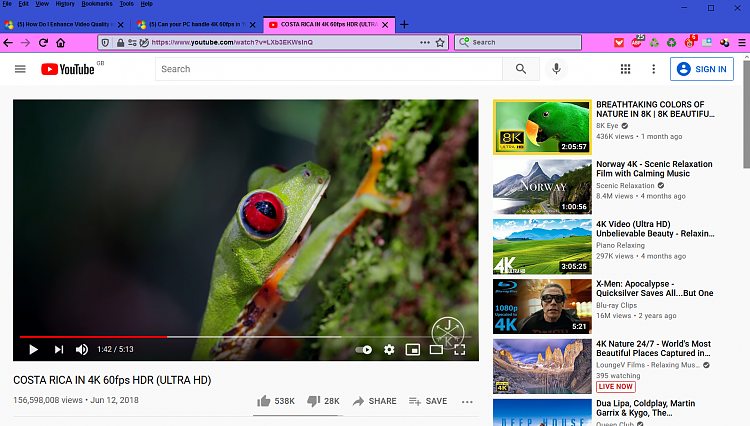Open more actions ellipsis below the video

467,402
